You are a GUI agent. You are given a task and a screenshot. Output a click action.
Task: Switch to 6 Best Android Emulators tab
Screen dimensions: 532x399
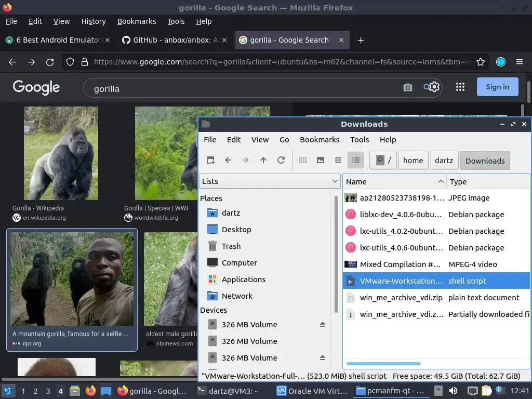(58, 40)
